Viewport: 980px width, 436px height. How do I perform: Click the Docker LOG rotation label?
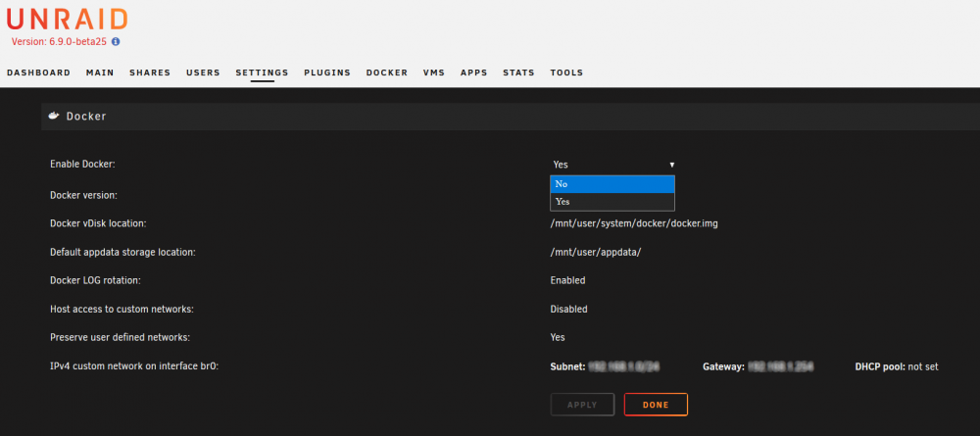click(x=96, y=280)
